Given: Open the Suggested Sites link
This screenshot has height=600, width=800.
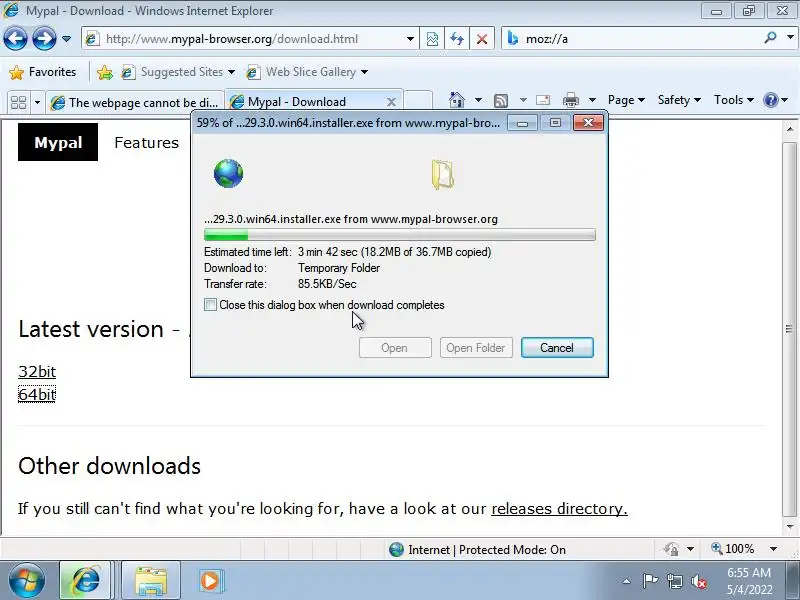Looking at the screenshot, I should [178, 72].
